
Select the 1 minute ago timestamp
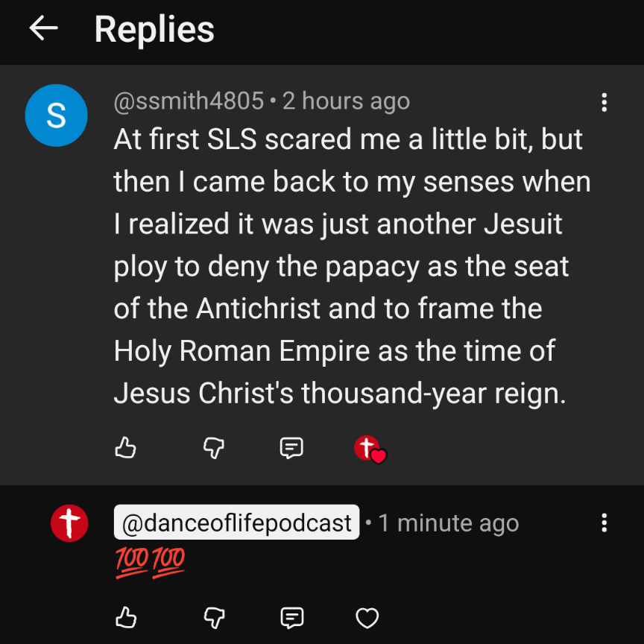coord(449,523)
